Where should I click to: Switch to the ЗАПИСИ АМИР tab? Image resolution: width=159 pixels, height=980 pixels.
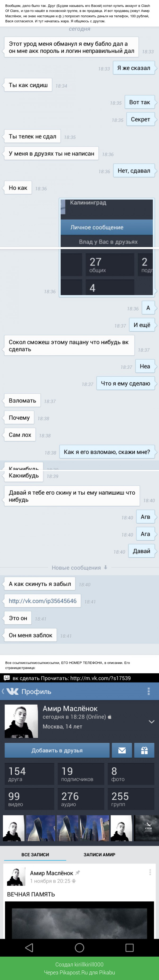click(99, 855)
